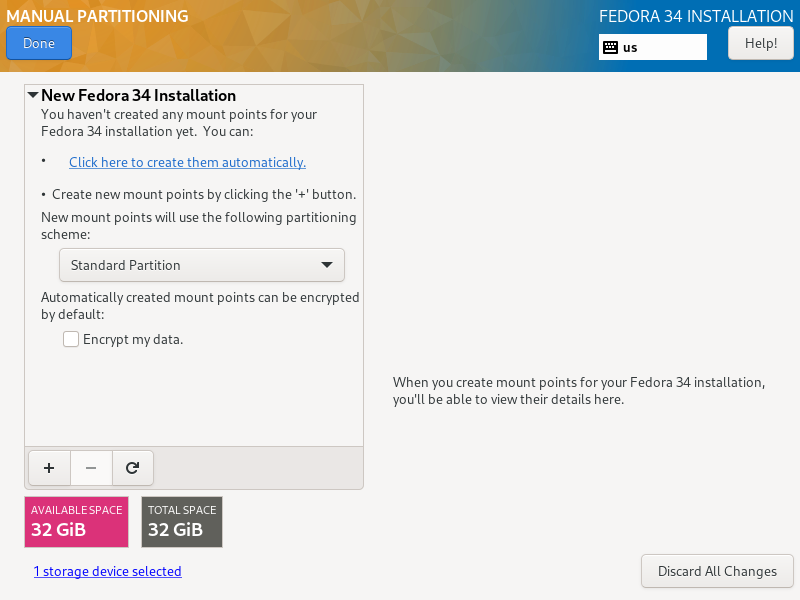This screenshot has width=800, height=600.
Task: Enable the Encrypt my data checkbox
Action: [71, 339]
